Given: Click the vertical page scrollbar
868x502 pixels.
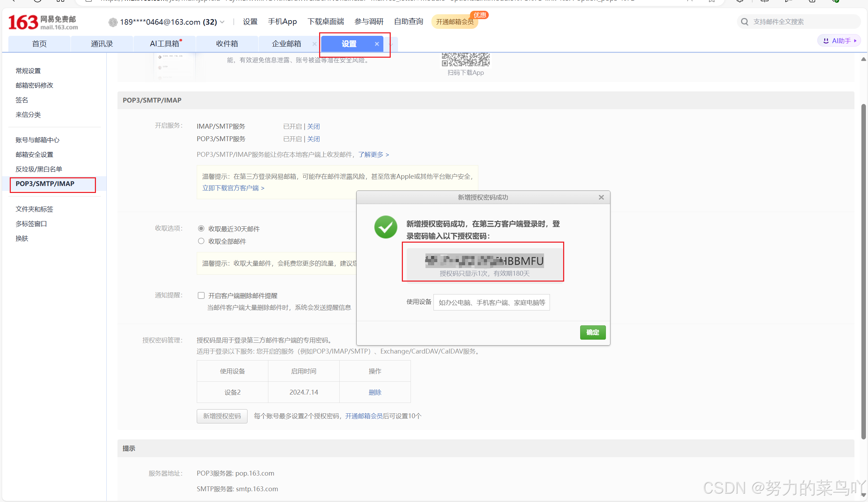Looking at the screenshot, I should (x=863, y=271).
